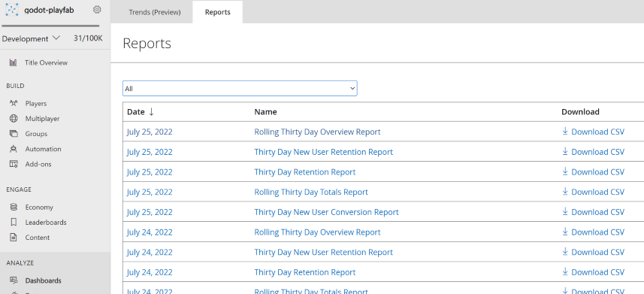Click the Leaderboards bookmark icon

point(14,223)
